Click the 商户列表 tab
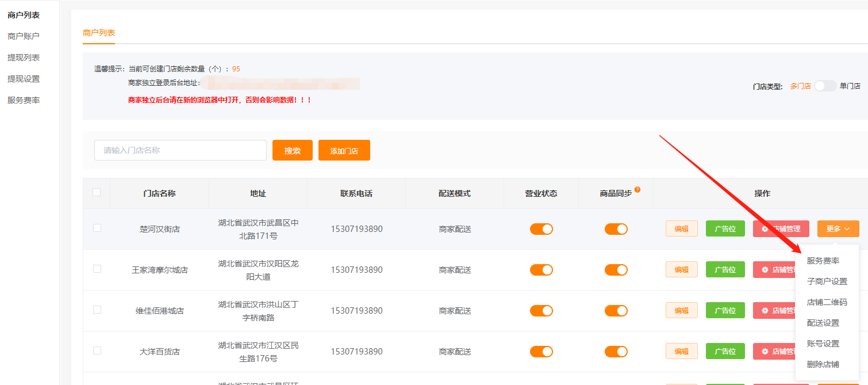Image resolution: width=868 pixels, height=385 pixels. [99, 33]
